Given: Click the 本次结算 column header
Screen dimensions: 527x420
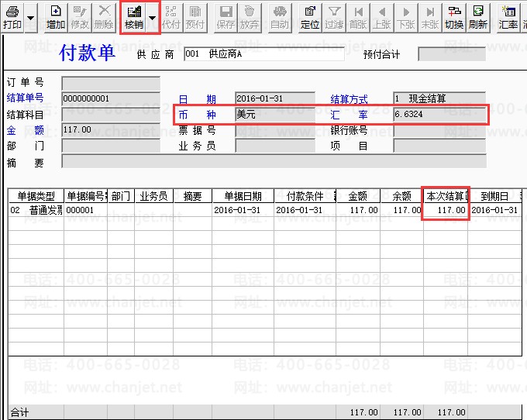Looking at the screenshot, I should pos(446,196).
